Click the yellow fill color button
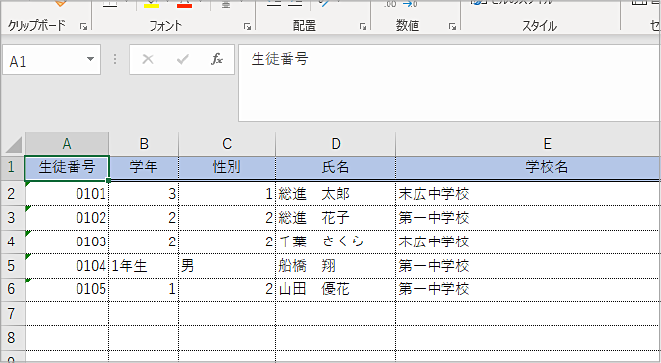Viewport: 661px width, 363px height. click(x=151, y=4)
